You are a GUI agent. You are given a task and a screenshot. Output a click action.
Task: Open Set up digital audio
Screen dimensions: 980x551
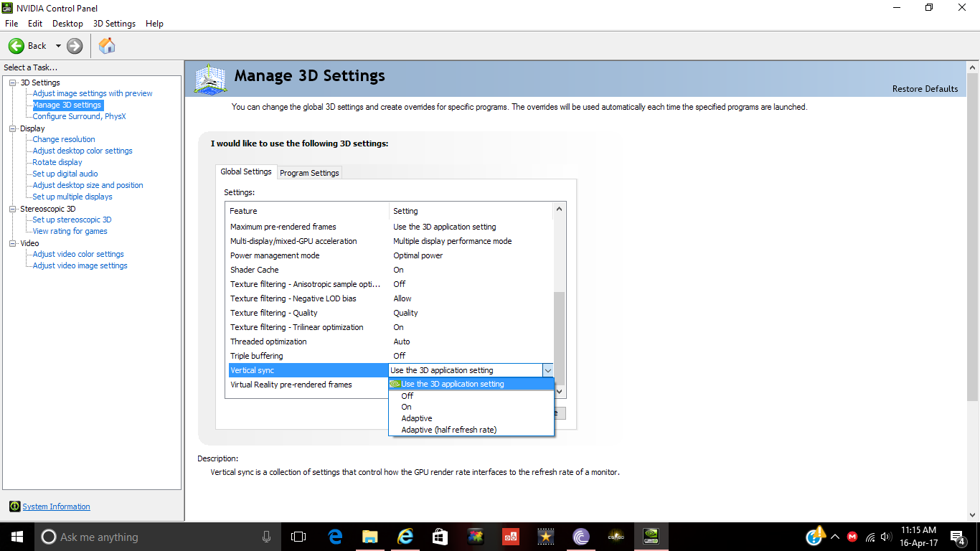(x=65, y=174)
